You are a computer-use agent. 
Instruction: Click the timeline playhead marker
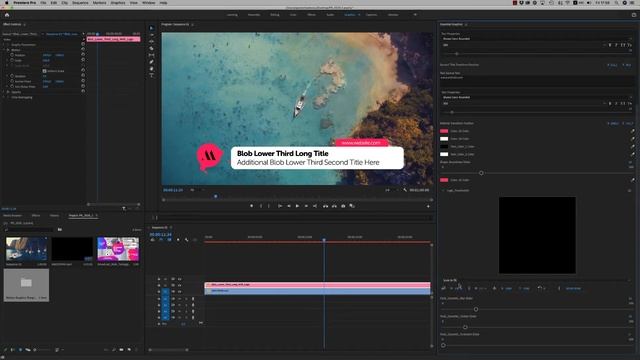coord(324,240)
